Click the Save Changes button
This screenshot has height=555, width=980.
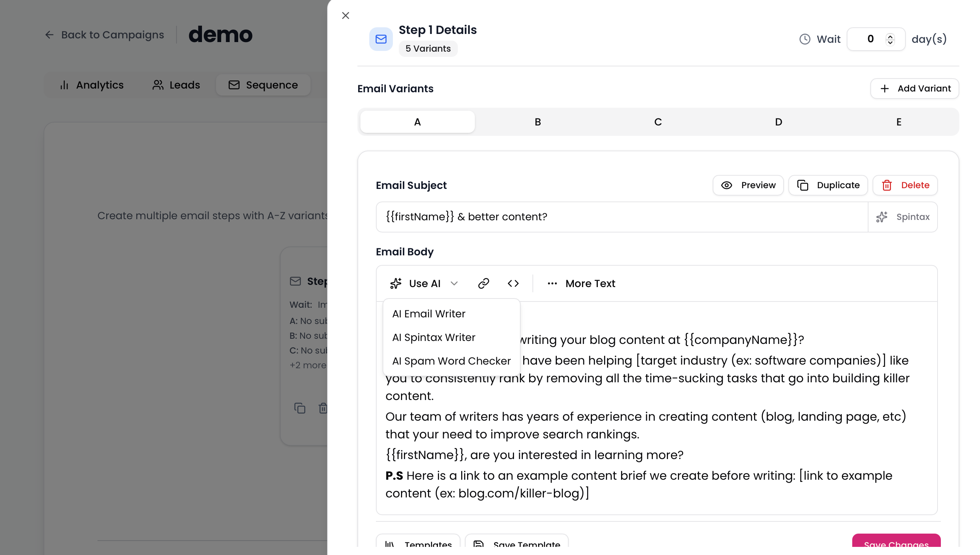point(897,545)
